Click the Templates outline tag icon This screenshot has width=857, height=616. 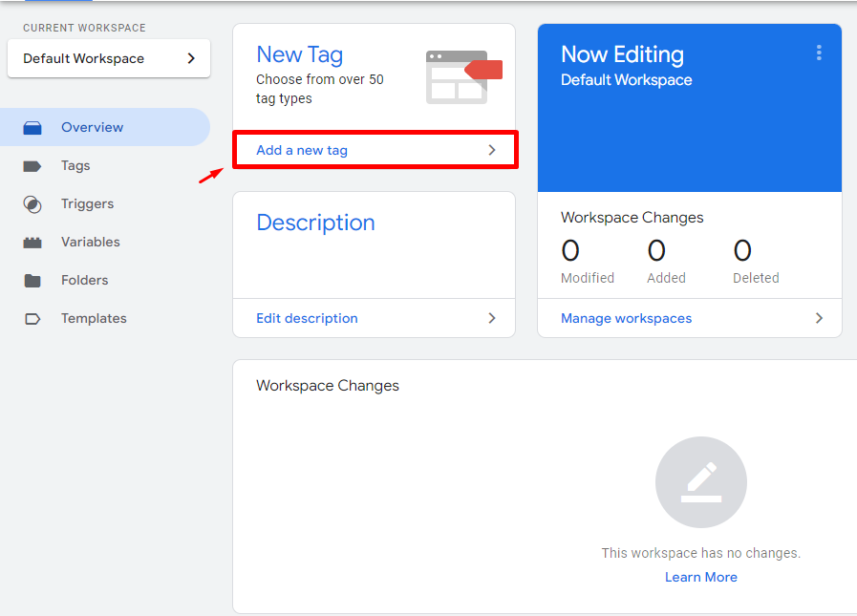click(x=32, y=319)
